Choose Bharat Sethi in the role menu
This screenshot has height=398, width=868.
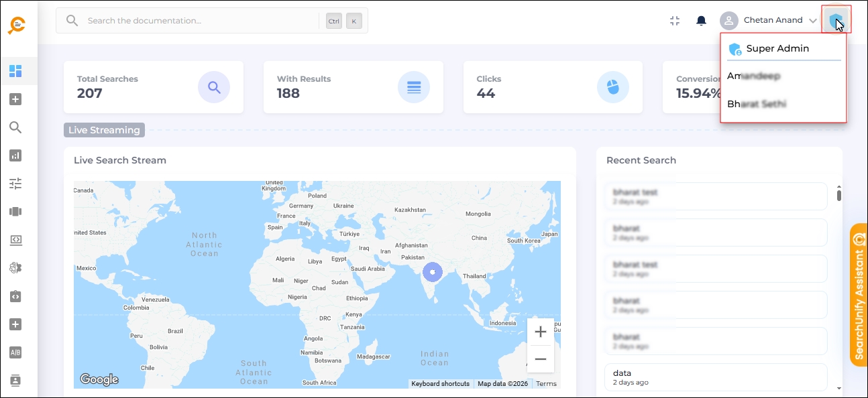click(757, 105)
